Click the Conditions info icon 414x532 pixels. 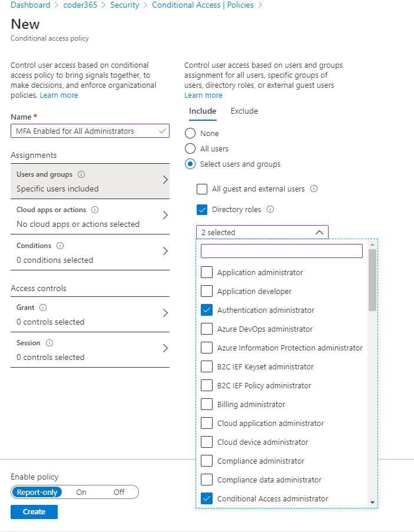[60, 246]
